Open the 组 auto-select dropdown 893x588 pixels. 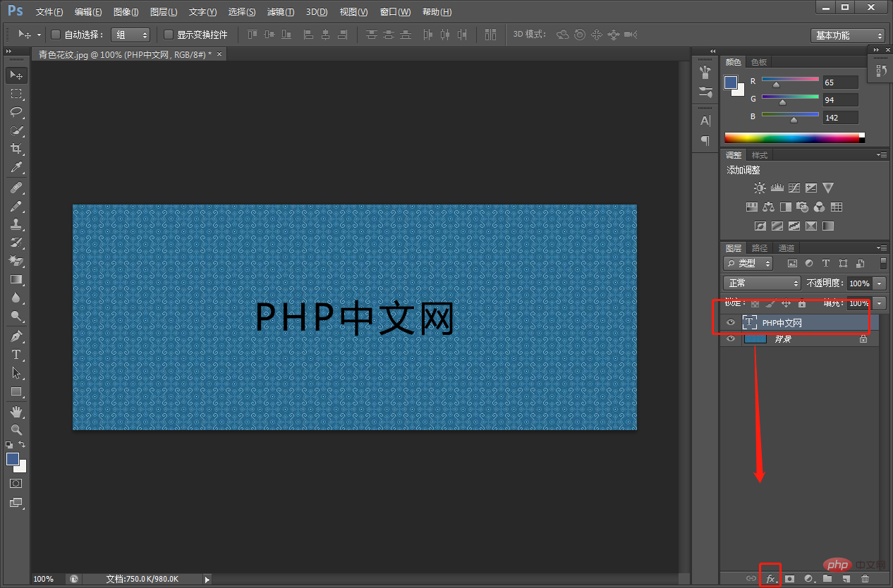coord(130,35)
